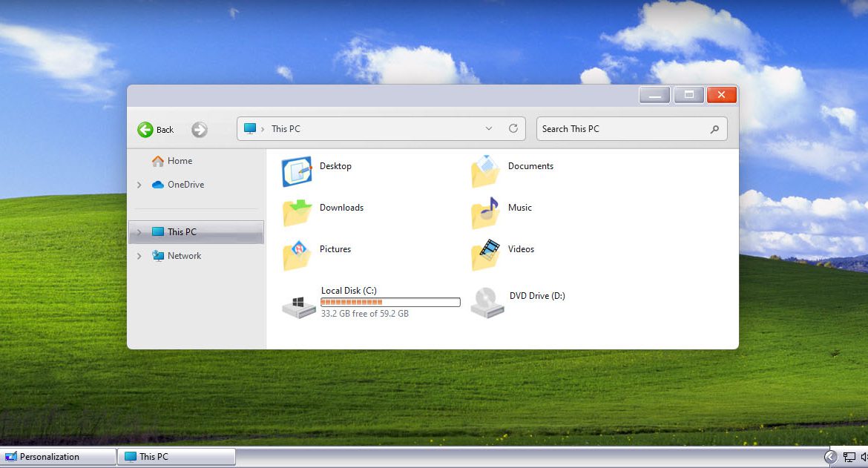Select the Pictures folder icon
Viewport: 868px width, 468px height.
297,255
